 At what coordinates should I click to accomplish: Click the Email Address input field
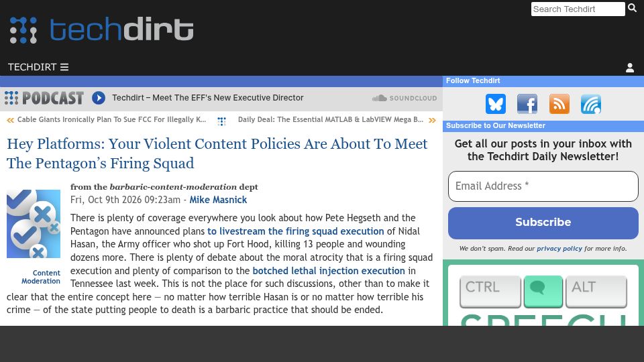[543, 186]
